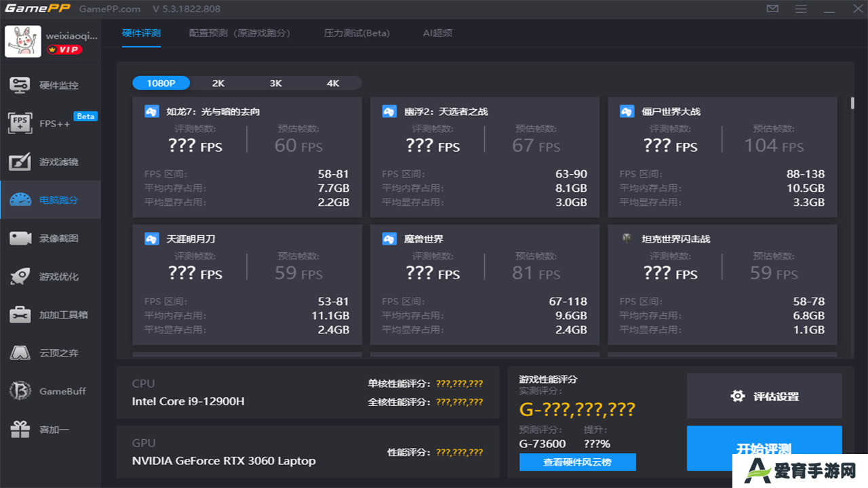This screenshot has height=488, width=868.
Task: Click the 11.1GB memory value
Action: click(x=331, y=315)
